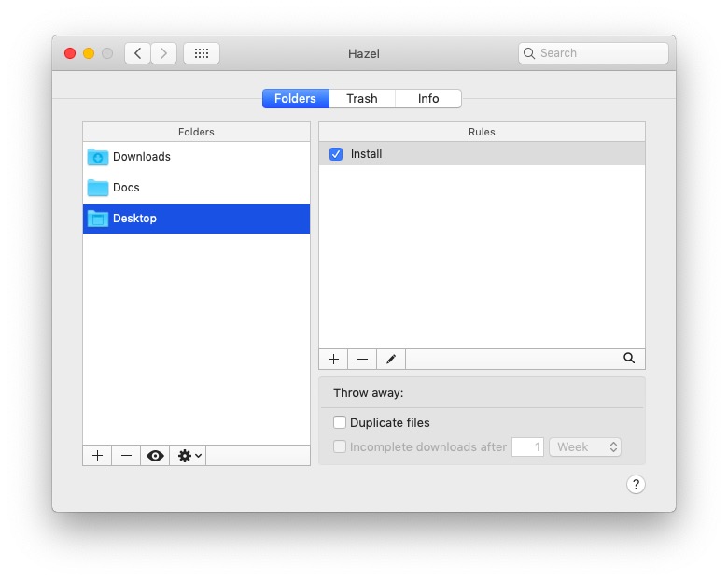Open the gear actions menu under Folders
This screenshot has height=581, width=728.
tap(188, 456)
